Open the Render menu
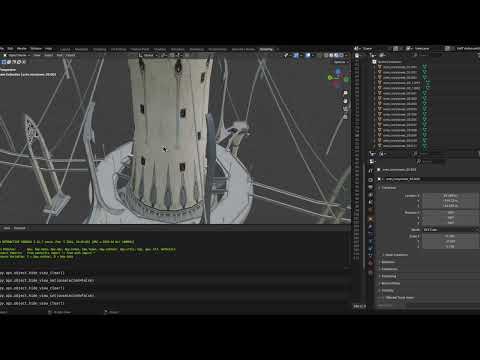Viewport: 480px width, 360px height. (22, 49)
